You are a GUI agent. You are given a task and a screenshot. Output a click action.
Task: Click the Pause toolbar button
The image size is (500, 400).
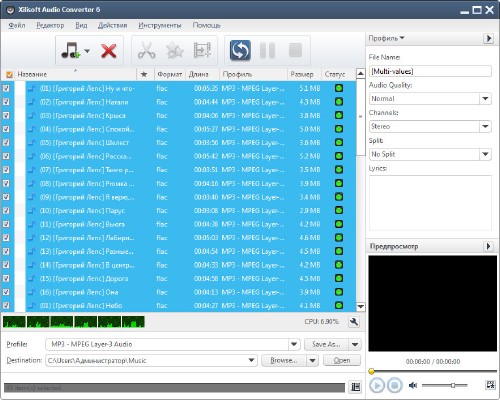[x=267, y=51]
